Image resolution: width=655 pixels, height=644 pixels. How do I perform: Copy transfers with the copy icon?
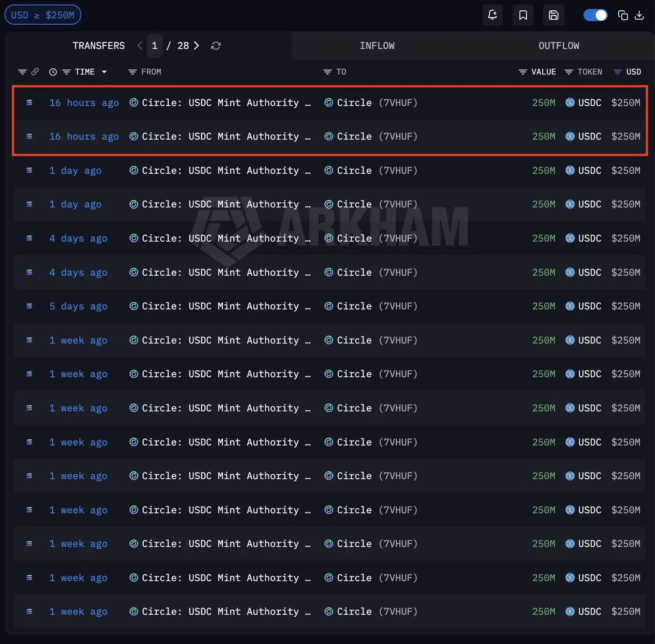(623, 15)
